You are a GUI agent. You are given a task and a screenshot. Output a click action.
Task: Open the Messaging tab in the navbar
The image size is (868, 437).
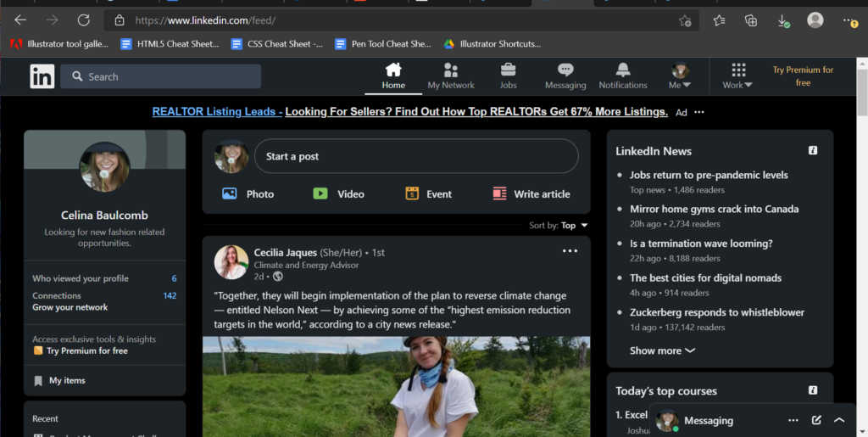coord(565,76)
